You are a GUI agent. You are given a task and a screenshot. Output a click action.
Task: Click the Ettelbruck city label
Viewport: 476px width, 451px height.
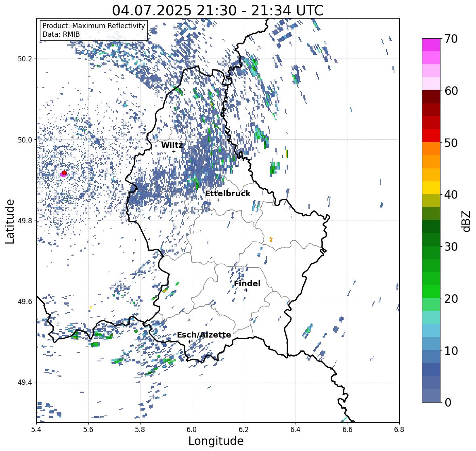(228, 194)
